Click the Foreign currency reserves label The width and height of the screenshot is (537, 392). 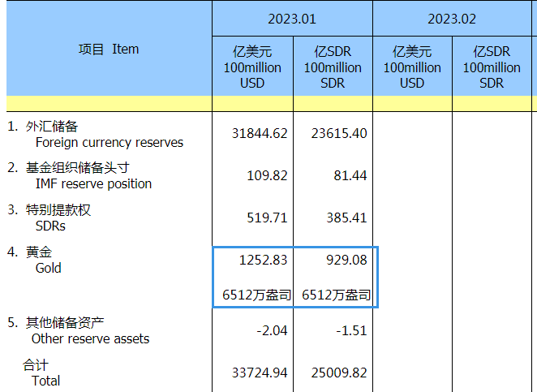click(x=110, y=142)
